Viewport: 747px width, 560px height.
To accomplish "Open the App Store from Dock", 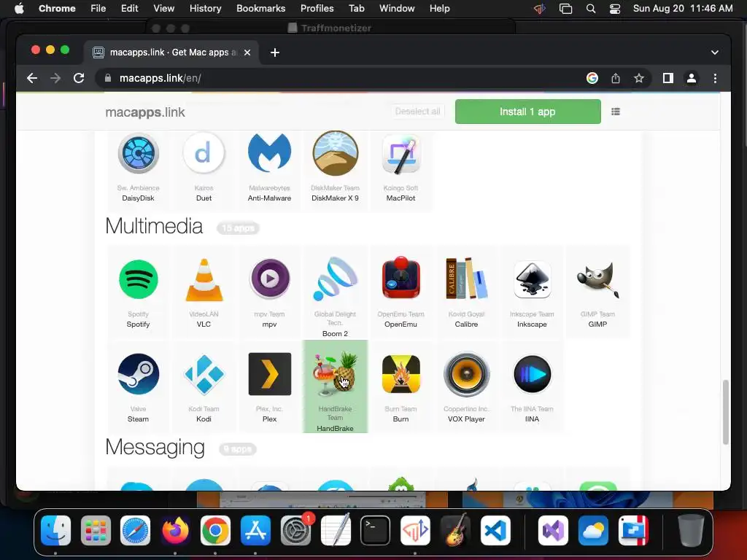I will tap(255, 530).
